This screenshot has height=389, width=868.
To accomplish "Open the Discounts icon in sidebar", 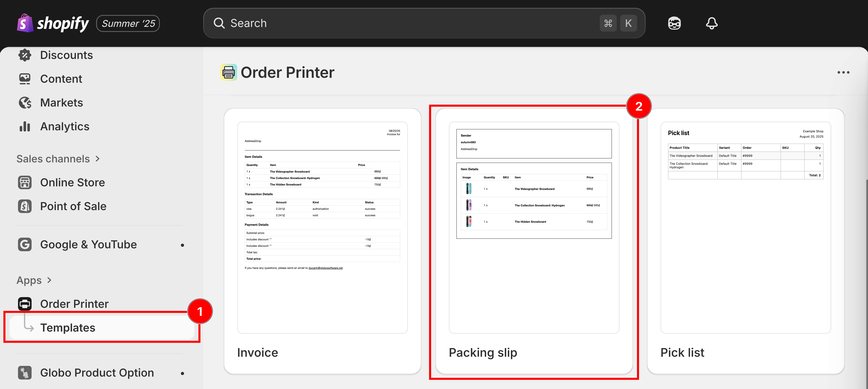I will click(25, 55).
